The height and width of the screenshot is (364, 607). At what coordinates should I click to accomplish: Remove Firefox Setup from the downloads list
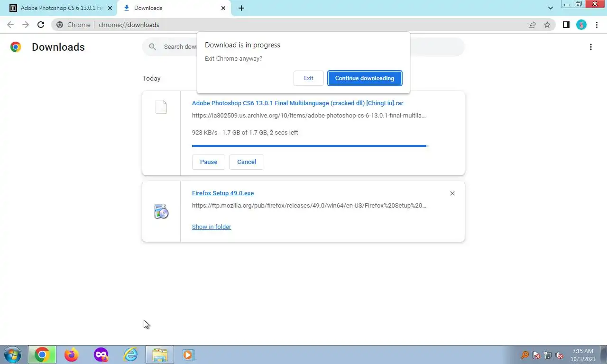click(x=452, y=193)
